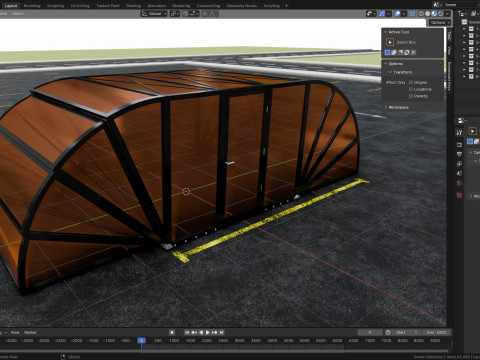This screenshot has height=360, width=480.
Task: Expand the fourth collection in Outliner
Action: [464, 49]
